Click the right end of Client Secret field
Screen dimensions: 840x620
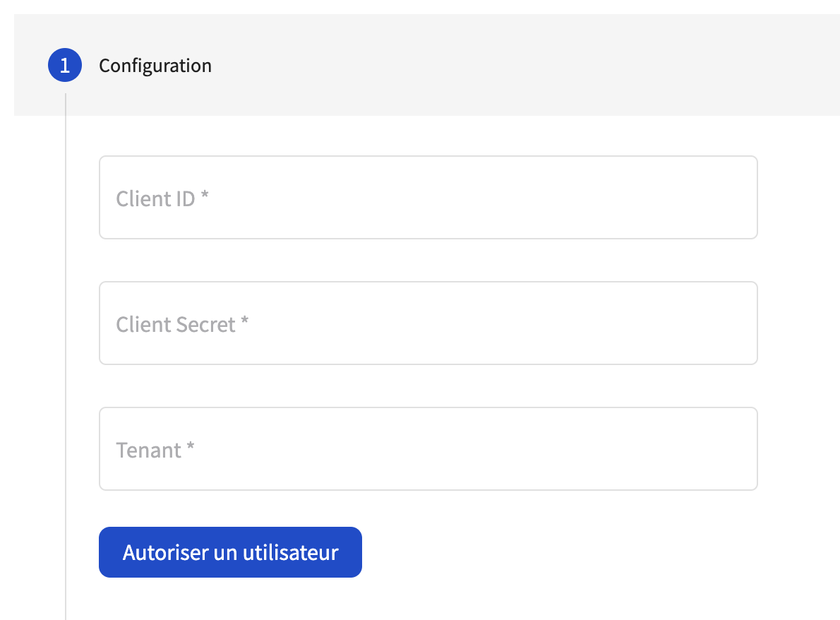739,323
